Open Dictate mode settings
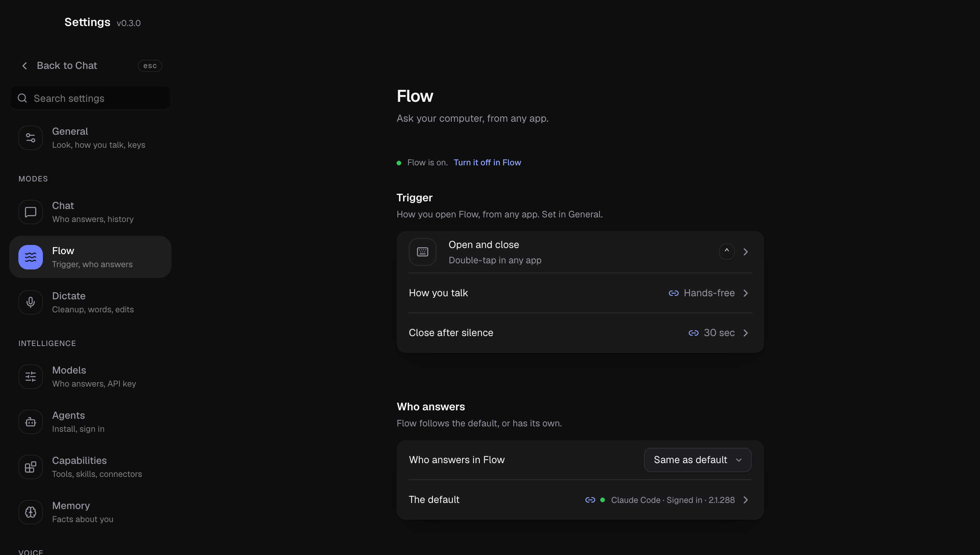Screen dimensions: 980x555 [x=90, y=302]
